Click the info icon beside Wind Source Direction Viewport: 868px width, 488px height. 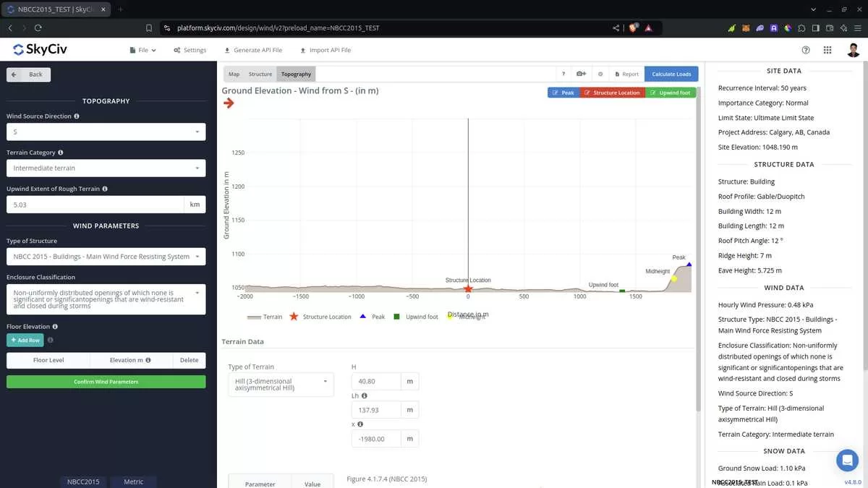coord(77,116)
